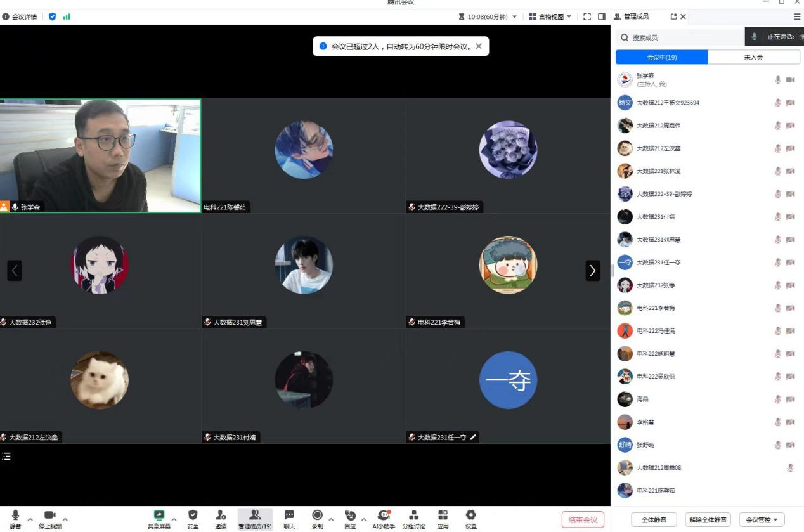Toggle the 静音 microphone mute button

15,516
